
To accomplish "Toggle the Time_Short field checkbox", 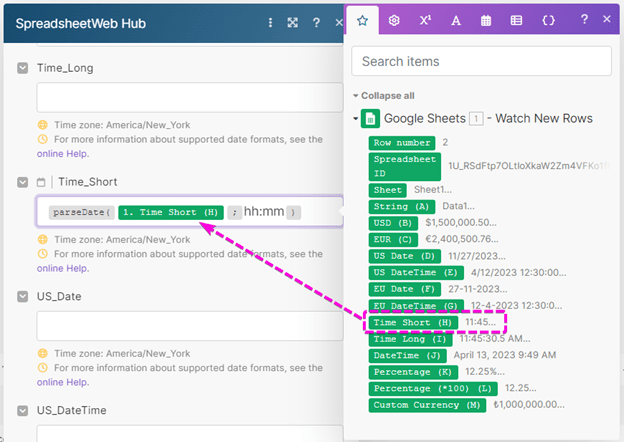I will click(23, 182).
